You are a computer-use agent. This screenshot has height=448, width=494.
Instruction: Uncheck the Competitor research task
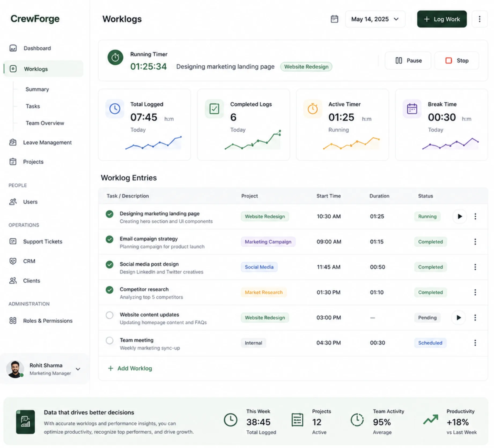[x=109, y=290]
